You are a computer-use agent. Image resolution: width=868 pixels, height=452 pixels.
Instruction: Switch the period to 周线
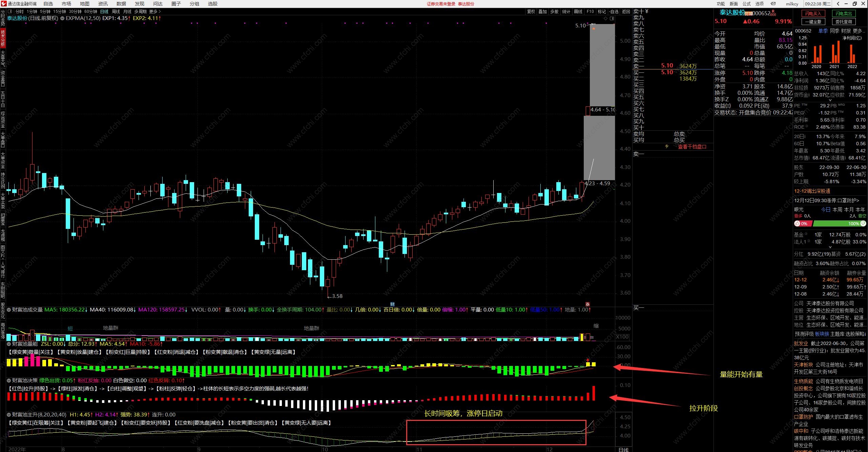pyautogui.click(x=116, y=12)
